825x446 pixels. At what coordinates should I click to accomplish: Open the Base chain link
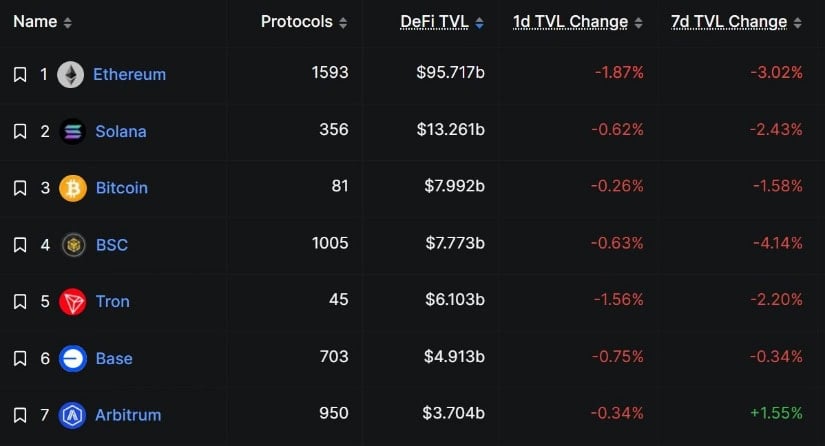coord(114,358)
